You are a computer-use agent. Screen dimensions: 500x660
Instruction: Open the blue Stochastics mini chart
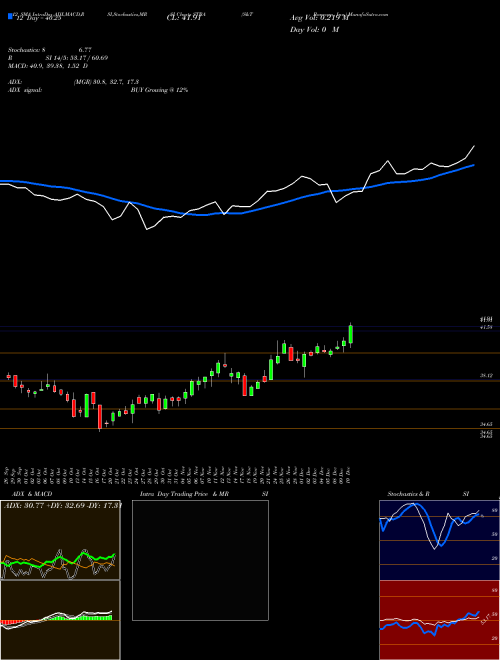tap(439, 540)
